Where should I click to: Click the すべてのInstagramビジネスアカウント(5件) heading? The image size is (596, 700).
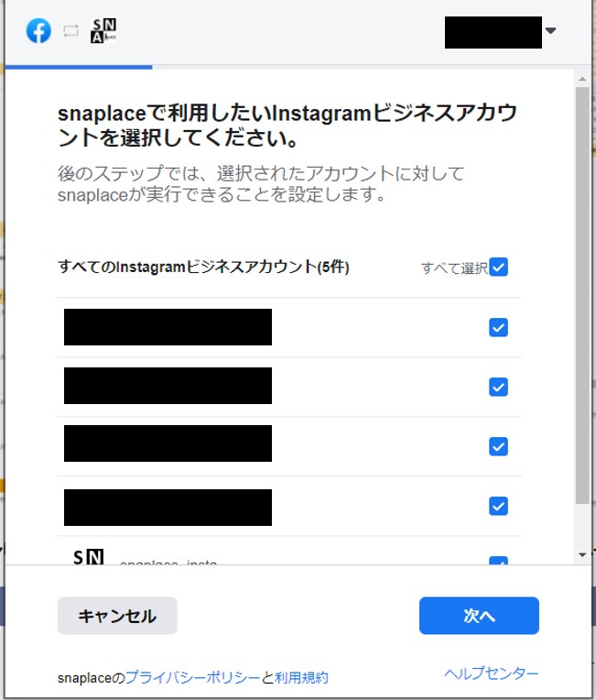pyautogui.click(x=203, y=267)
